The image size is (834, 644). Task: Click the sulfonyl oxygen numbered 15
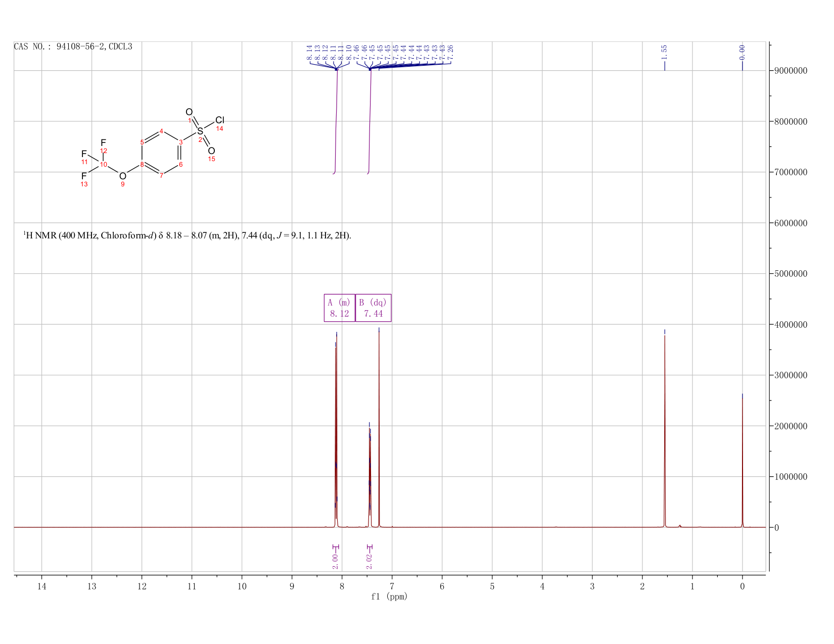coord(211,151)
